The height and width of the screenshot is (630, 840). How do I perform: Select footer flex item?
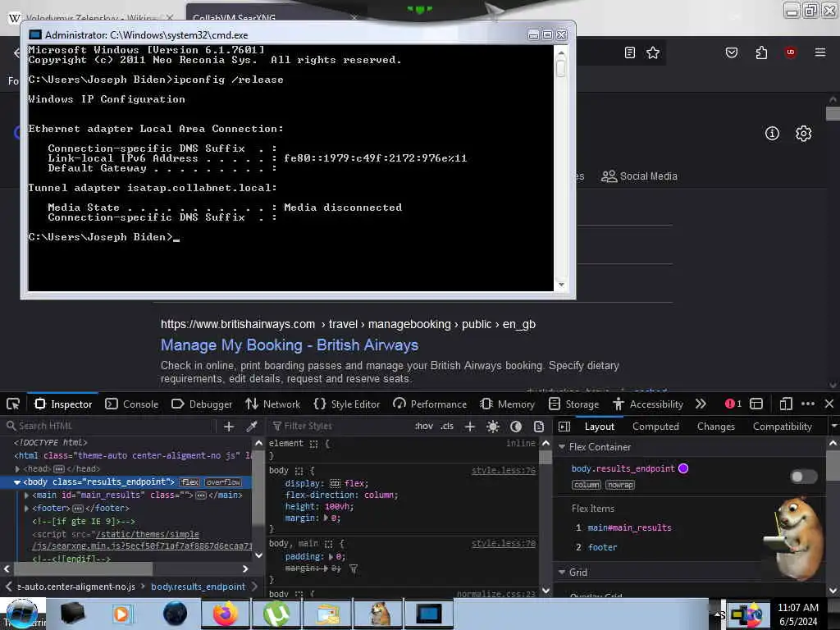pos(602,547)
